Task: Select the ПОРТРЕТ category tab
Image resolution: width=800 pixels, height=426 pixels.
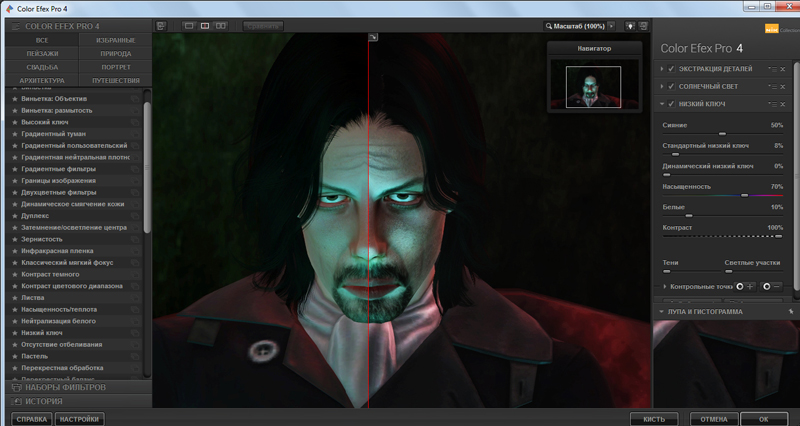Action: click(116, 67)
